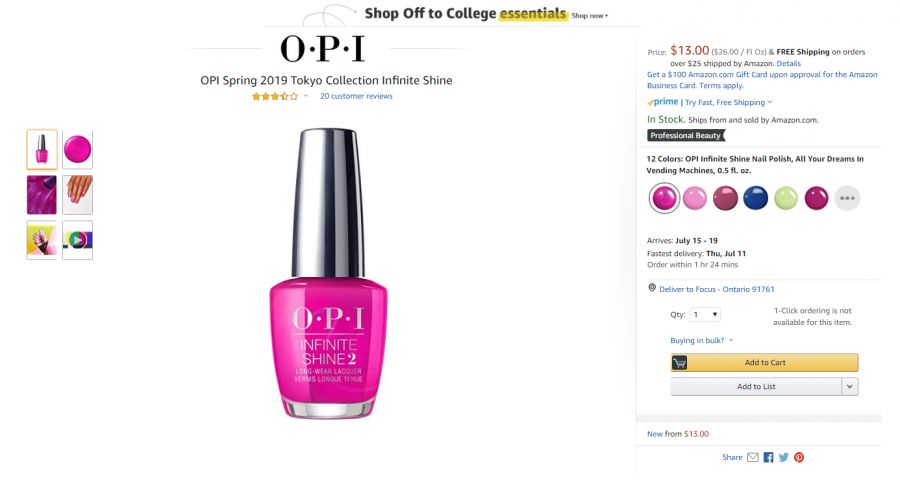Choose the light pink color swatch
Screen dimensions: 900x480
[x=695, y=198]
